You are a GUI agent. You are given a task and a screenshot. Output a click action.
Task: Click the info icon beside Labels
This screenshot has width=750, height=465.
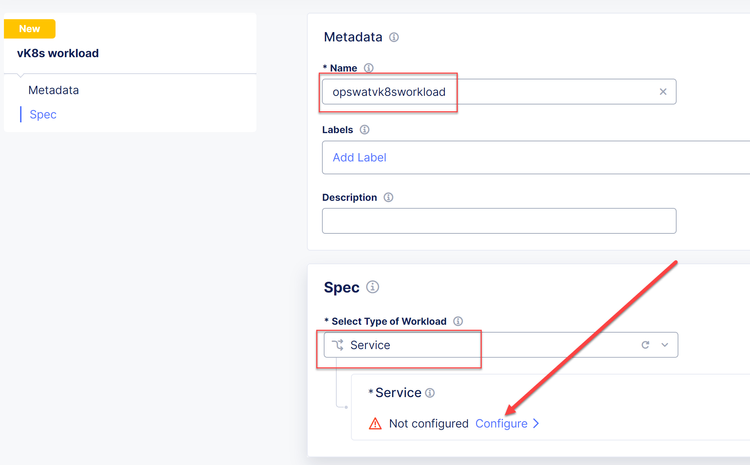pos(364,130)
